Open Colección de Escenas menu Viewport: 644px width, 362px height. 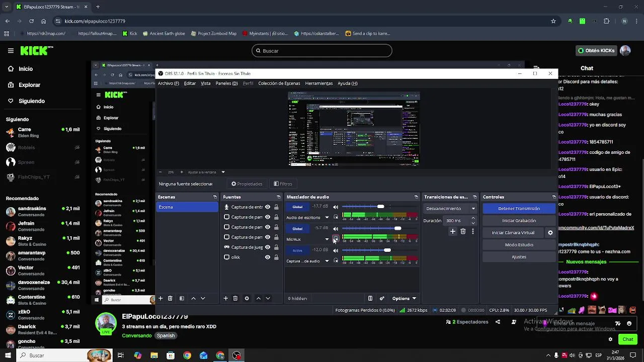279,83
